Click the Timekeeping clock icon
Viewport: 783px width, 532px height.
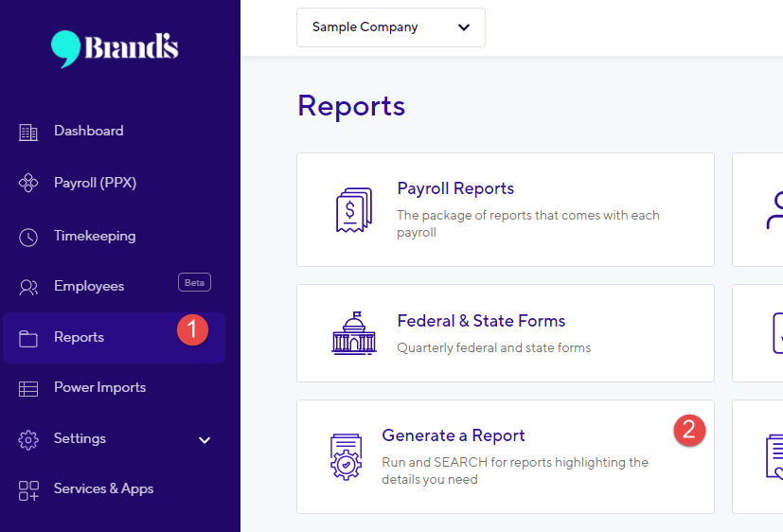point(28,237)
